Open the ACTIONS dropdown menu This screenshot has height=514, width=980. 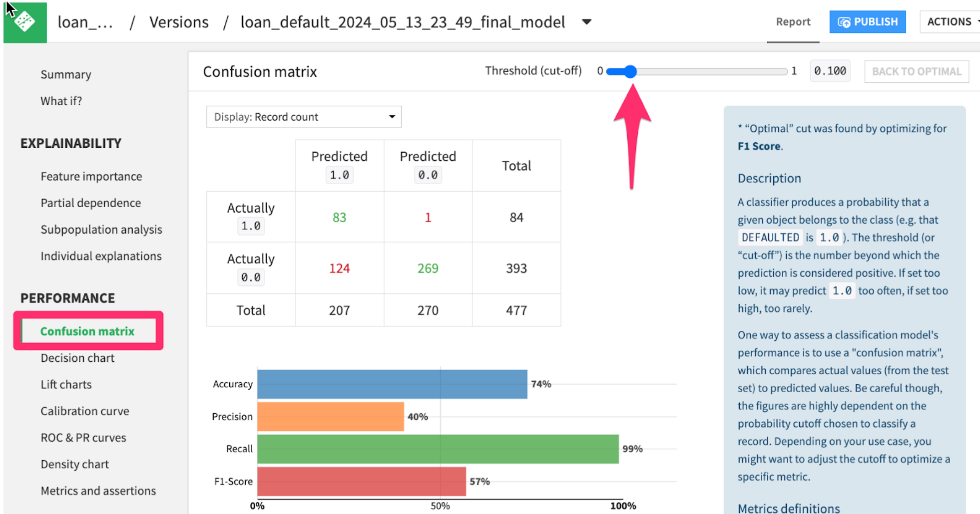coord(950,22)
